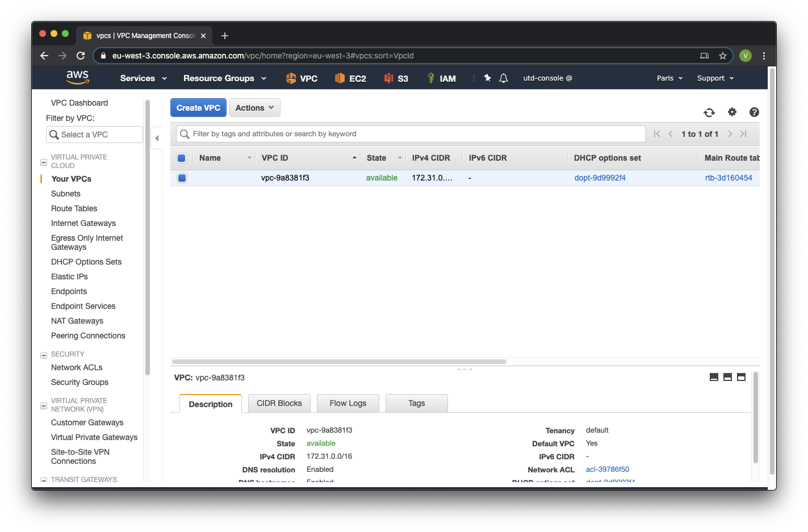The height and width of the screenshot is (532, 808).
Task: Switch to the CIDR Blocks tab
Action: click(279, 403)
